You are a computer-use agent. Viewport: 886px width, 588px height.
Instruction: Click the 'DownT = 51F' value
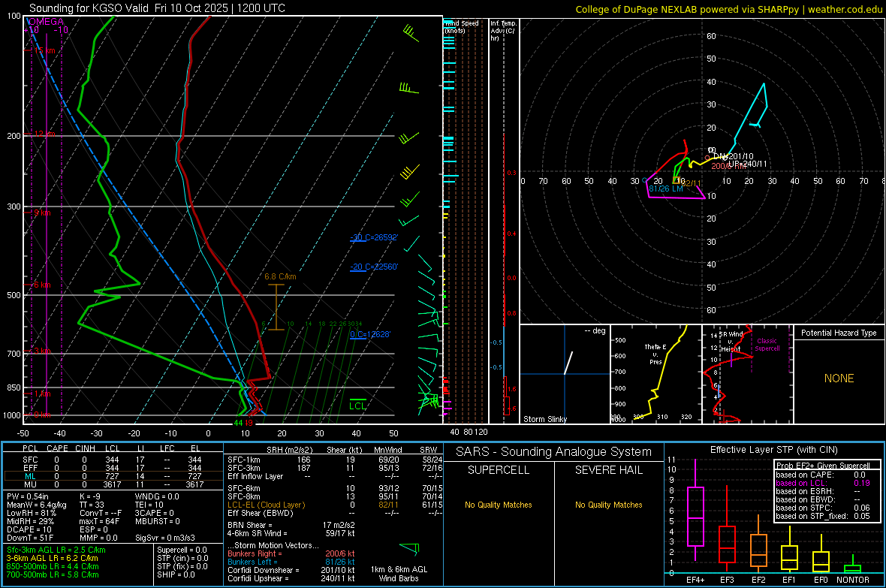point(30,538)
